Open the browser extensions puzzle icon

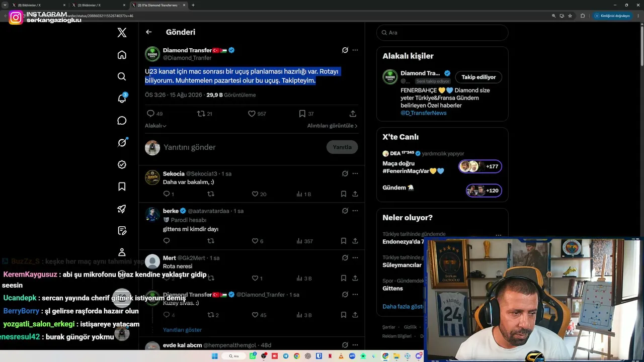click(583, 16)
